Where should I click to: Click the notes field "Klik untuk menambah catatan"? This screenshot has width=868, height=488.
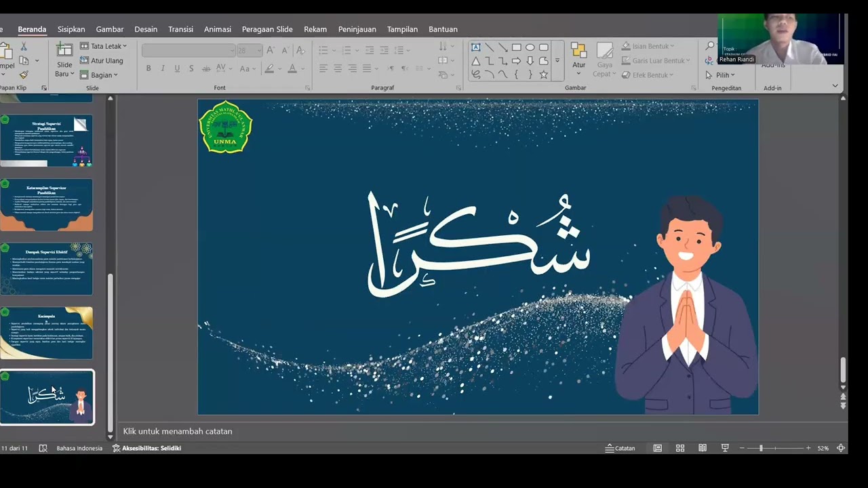[x=178, y=431]
